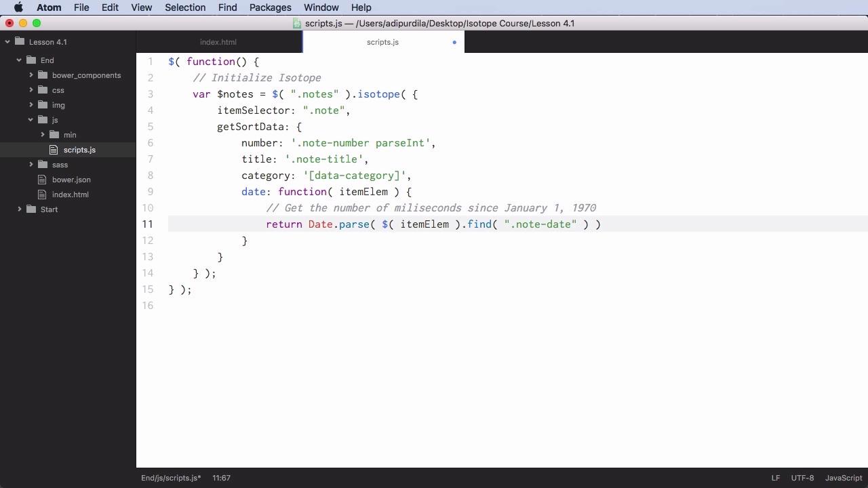Click the min folder icon
The width and height of the screenshot is (868, 488).
(x=54, y=134)
